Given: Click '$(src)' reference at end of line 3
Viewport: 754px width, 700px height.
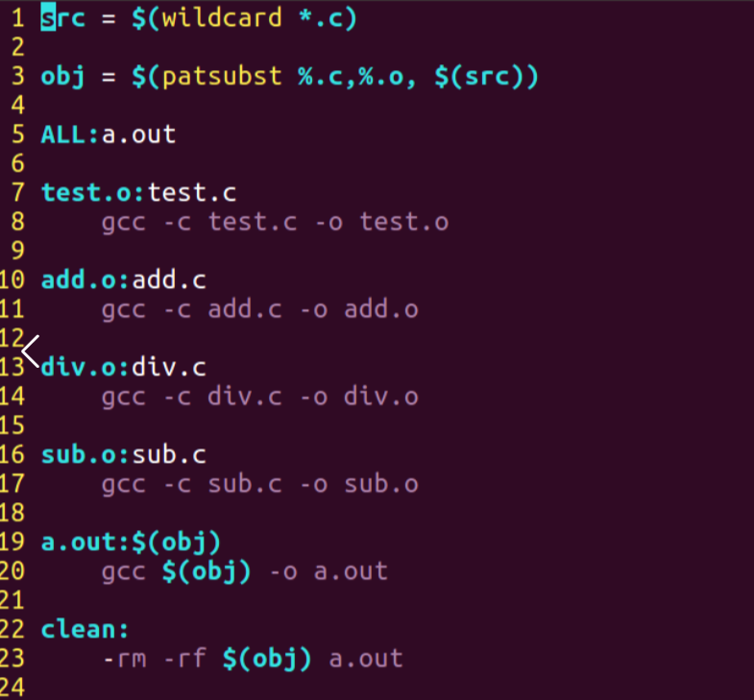Looking at the screenshot, I should pyautogui.click(x=486, y=77).
